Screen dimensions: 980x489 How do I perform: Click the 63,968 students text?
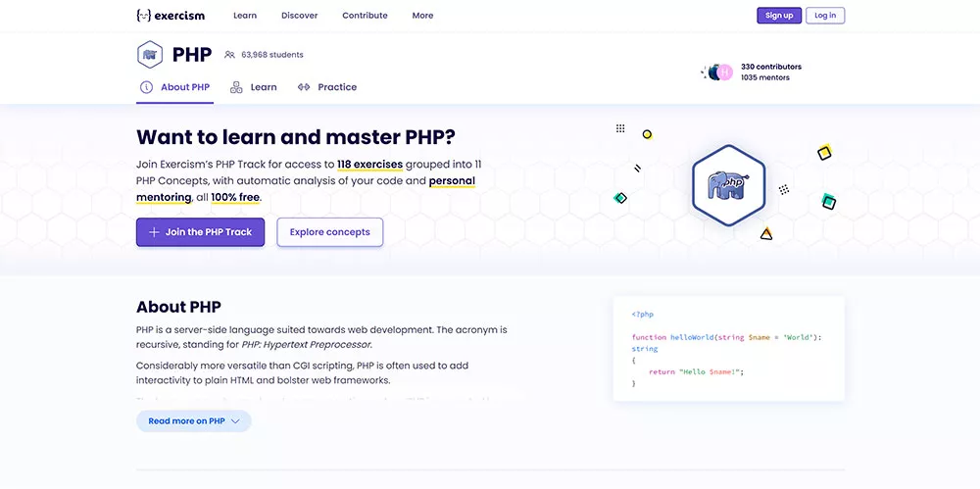tap(271, 55)
